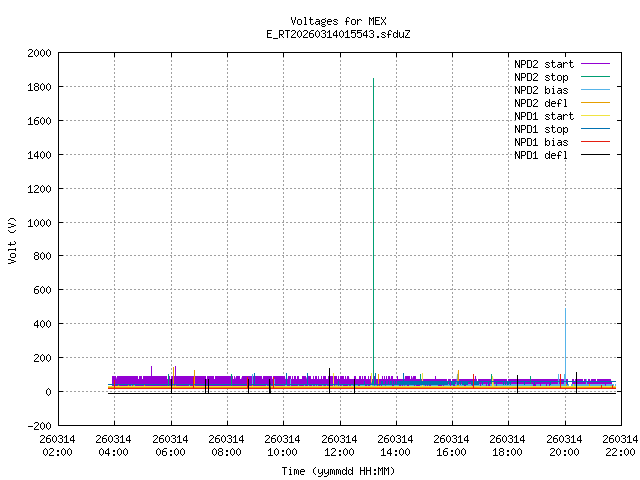Select the NPD2 defl legend entry
Screen dimensions: 640x480
tap(541, 103)
